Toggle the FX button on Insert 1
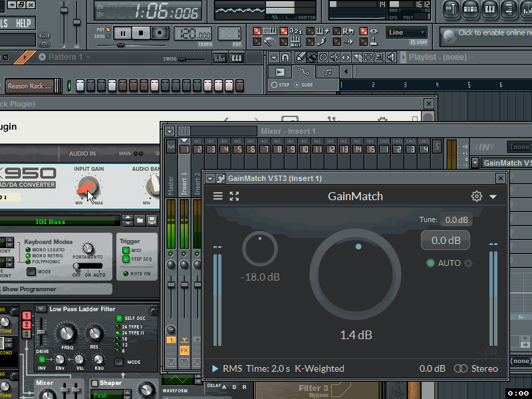Screen dimensions: 532x399 point(184,350)
